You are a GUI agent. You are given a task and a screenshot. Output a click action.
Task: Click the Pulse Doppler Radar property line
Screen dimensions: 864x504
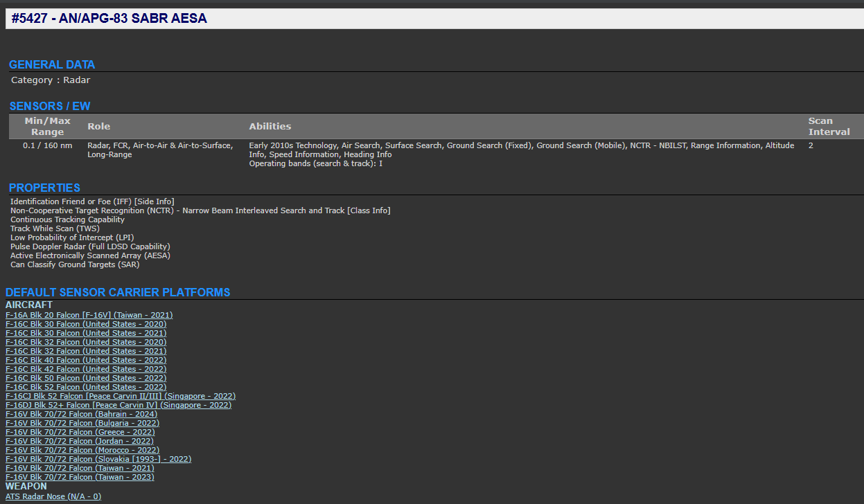coord(90,246)
